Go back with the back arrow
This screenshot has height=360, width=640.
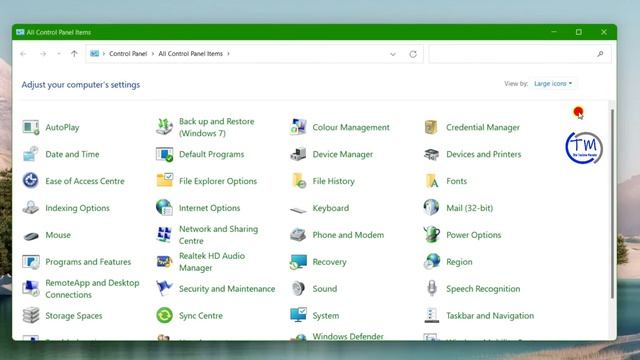23,54
